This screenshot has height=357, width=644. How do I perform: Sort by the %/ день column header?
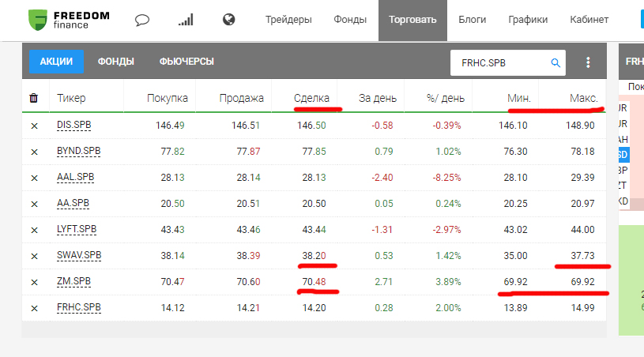pyautogui.click(x=445, y=99)
